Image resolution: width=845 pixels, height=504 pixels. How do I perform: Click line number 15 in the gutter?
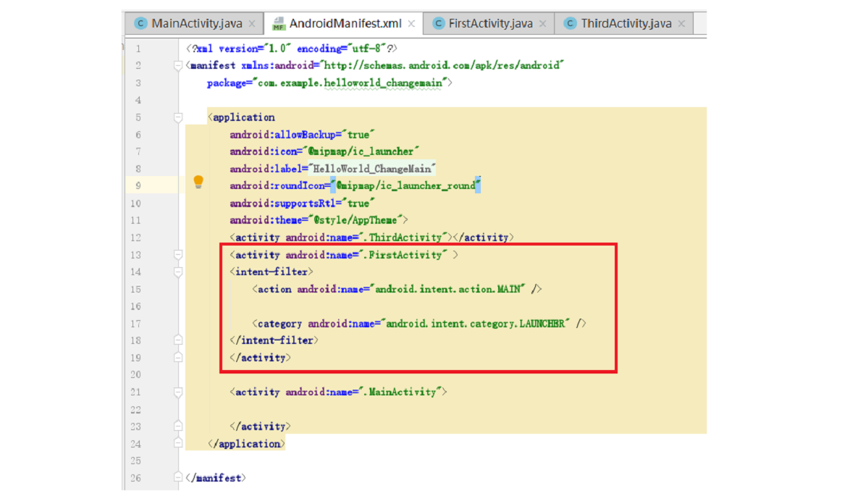tap(138, 289)
